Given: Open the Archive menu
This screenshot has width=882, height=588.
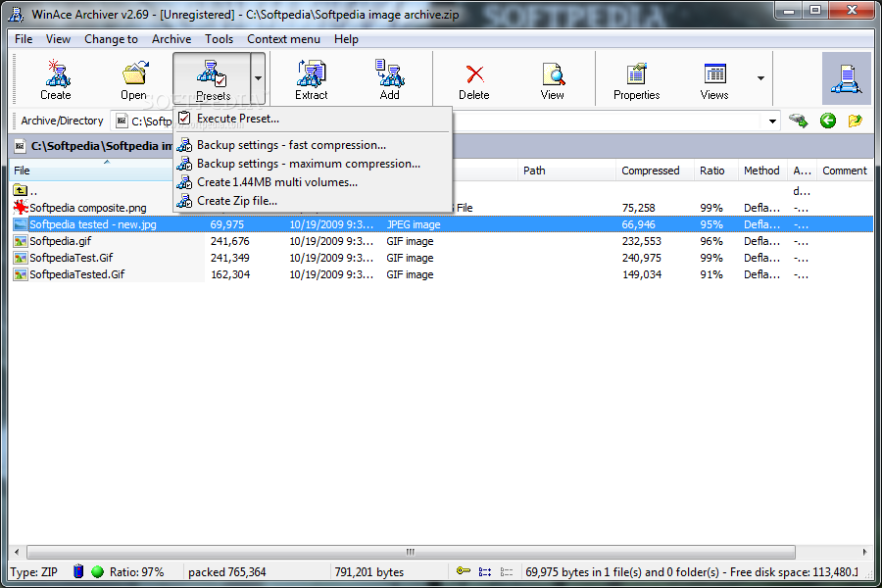Looking at the screenshot, I should 171,39.
